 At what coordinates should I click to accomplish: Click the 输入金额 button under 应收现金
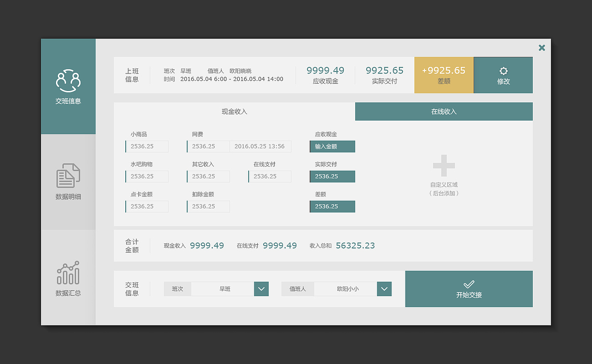coord(332,146)
